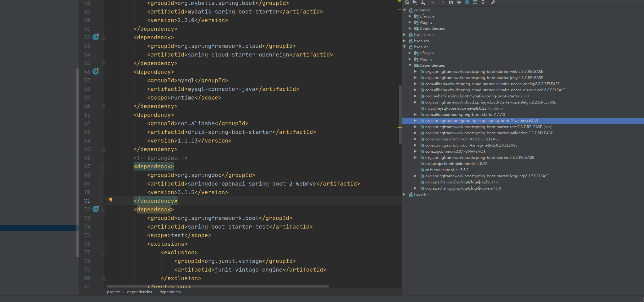The image size is (644, 302).
Task: Expand the hxds-cst module
Action: coord(405,41)
